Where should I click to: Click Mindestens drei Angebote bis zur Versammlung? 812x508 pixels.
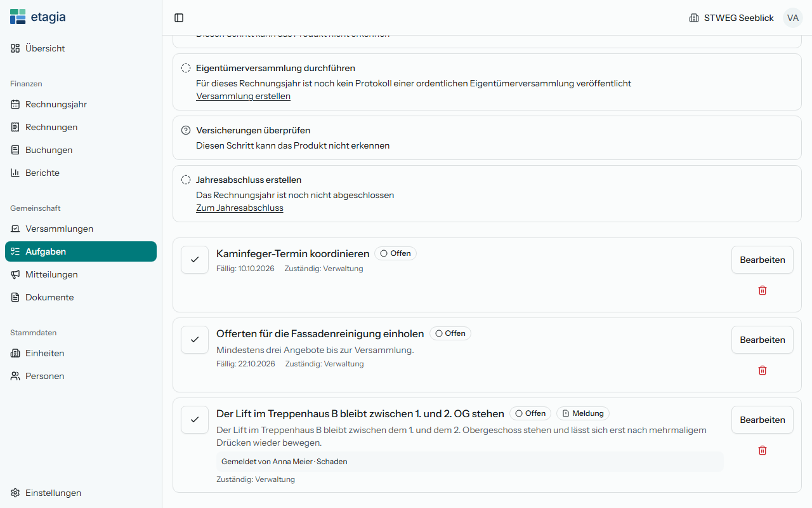315,350
